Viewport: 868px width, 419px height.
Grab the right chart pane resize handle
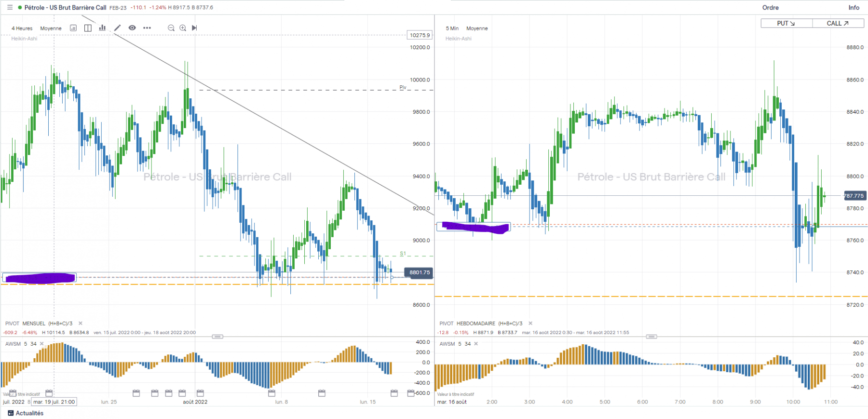pos(651,337)
